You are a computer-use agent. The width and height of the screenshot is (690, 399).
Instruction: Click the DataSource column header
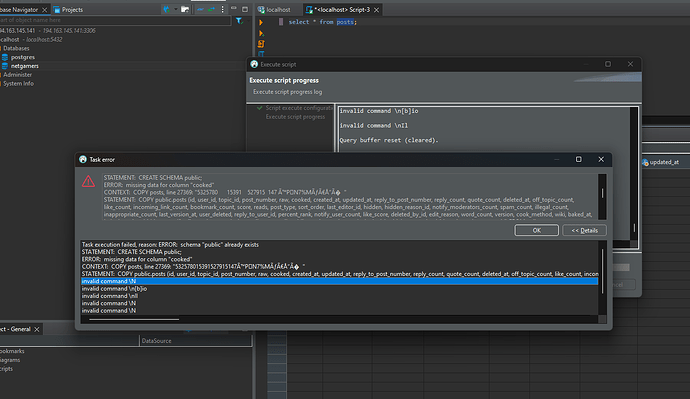[x=196, y=341]
